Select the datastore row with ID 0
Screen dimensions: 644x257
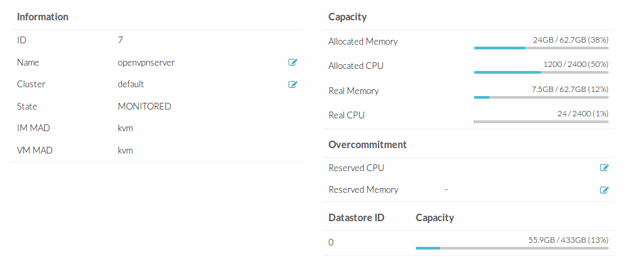[469, 243]
